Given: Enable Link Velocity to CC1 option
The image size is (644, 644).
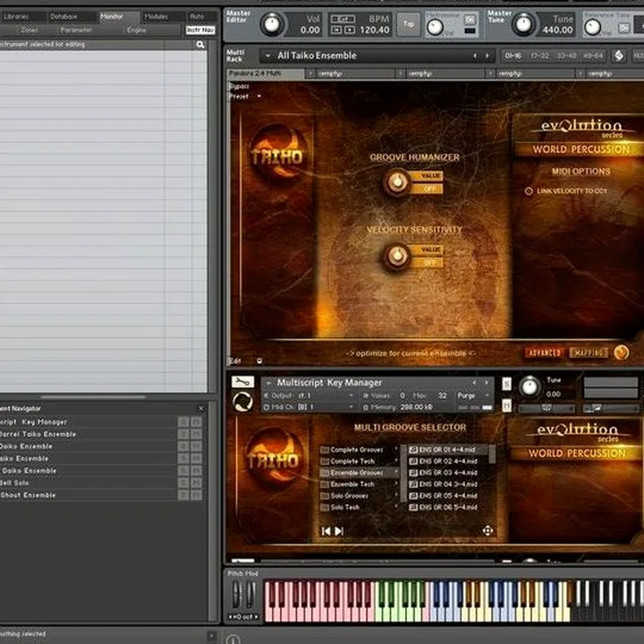Looking at the screenshot, I should tap(529, 191).
